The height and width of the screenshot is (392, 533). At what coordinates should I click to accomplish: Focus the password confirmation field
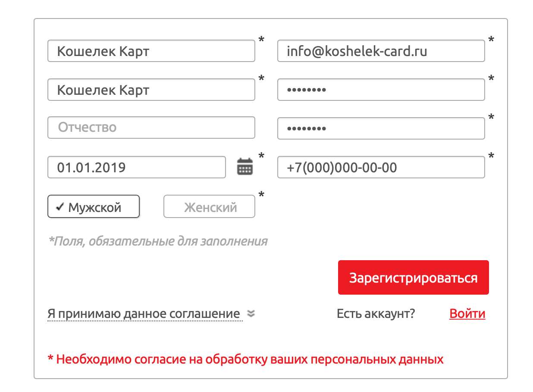pyautogui.click(x=381, y=128)
